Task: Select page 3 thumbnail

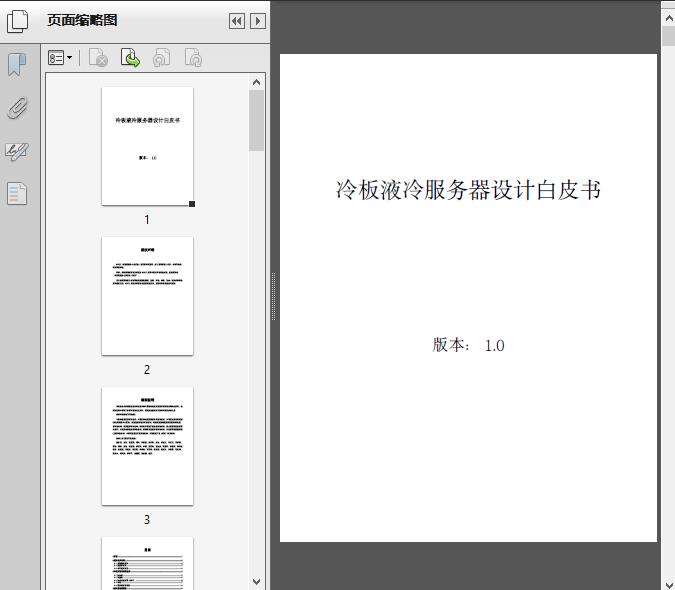Action: 148,446
